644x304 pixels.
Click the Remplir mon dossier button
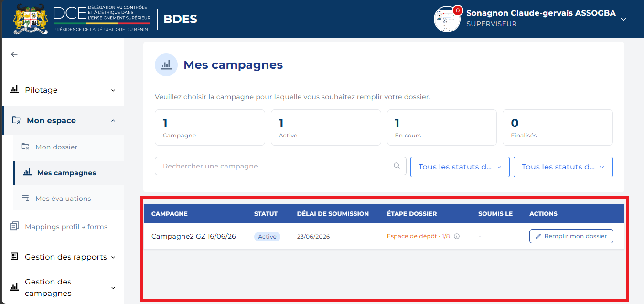[x=571, y=236]
